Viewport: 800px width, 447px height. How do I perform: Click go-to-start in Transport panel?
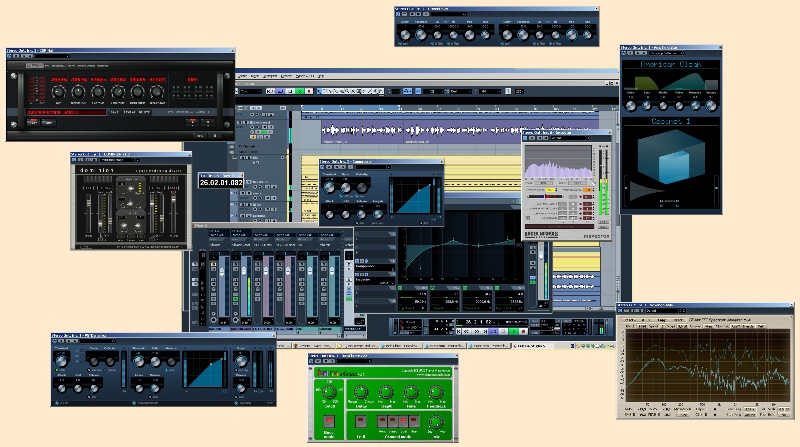click(459, 331)
